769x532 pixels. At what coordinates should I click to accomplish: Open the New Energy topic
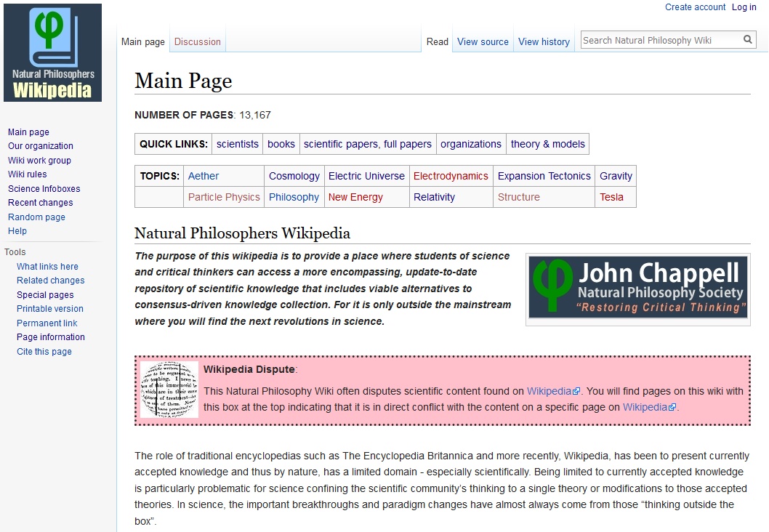355,197
